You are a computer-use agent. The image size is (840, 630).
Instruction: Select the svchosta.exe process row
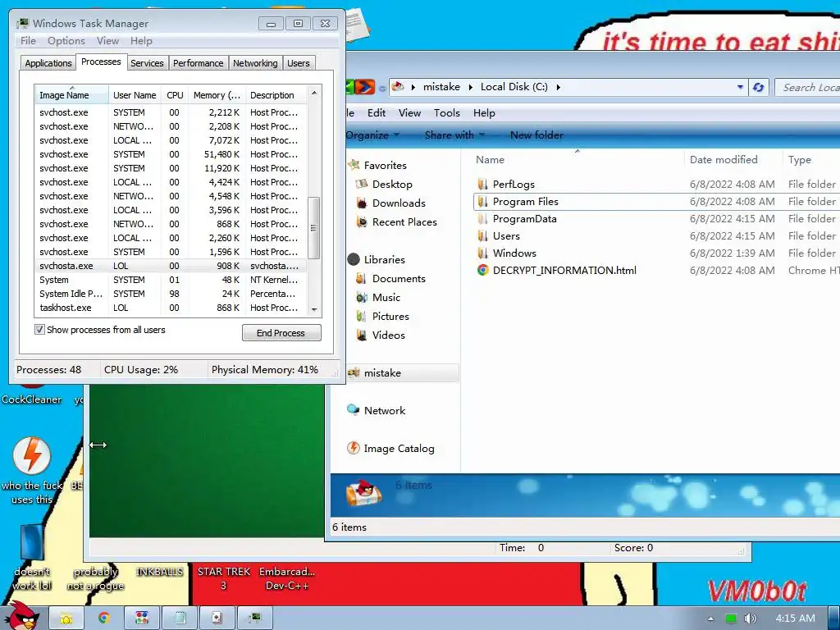tap(171, 266)
